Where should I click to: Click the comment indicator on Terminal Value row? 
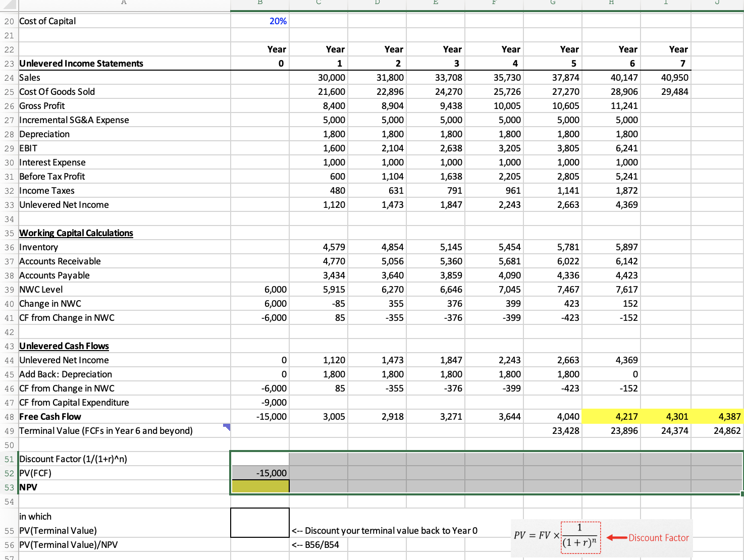click(227, 427)
